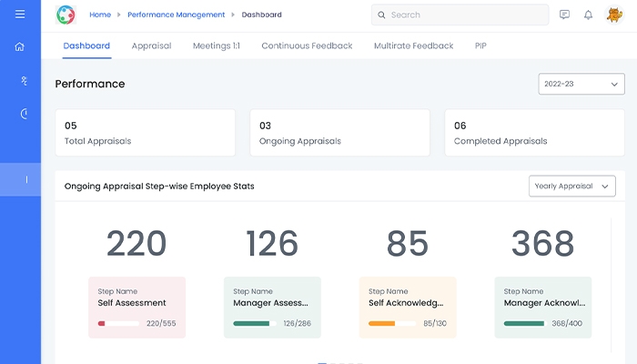Select the Continuous Feedback tab
The height and width of the screenshot is (364, 637).
307,45
